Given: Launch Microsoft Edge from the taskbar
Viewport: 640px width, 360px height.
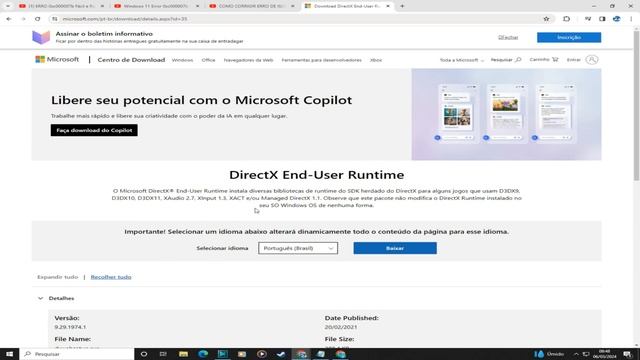Looking at the screenshot, I should [x=203, y=354].
